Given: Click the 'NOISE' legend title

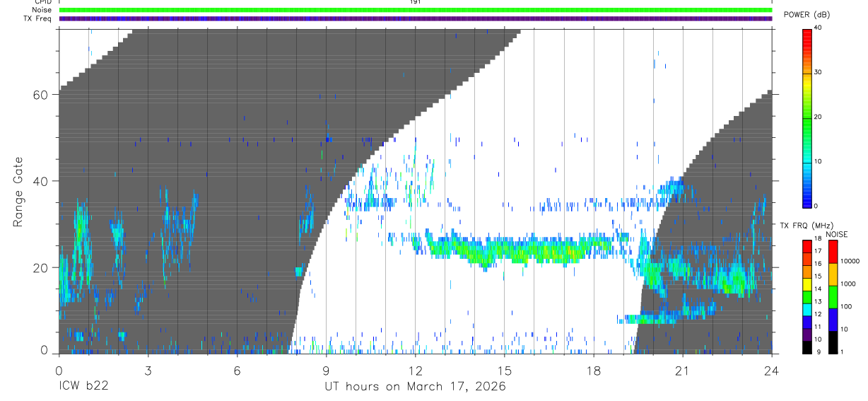Looking at the screenshot, I should tap(837, 234).
